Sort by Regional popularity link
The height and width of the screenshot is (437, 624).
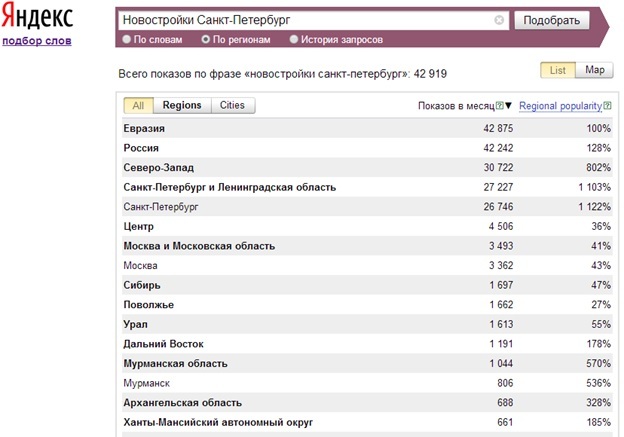click(560, 106)
